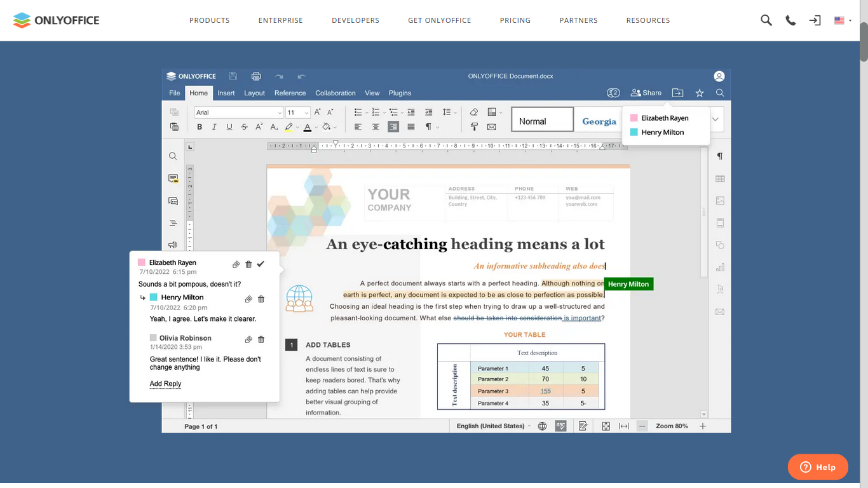The width and height of the screenshot is (868, 488).
Task: Apply superscript formatting
Action: pyautogui.click(x=259, y=127)
